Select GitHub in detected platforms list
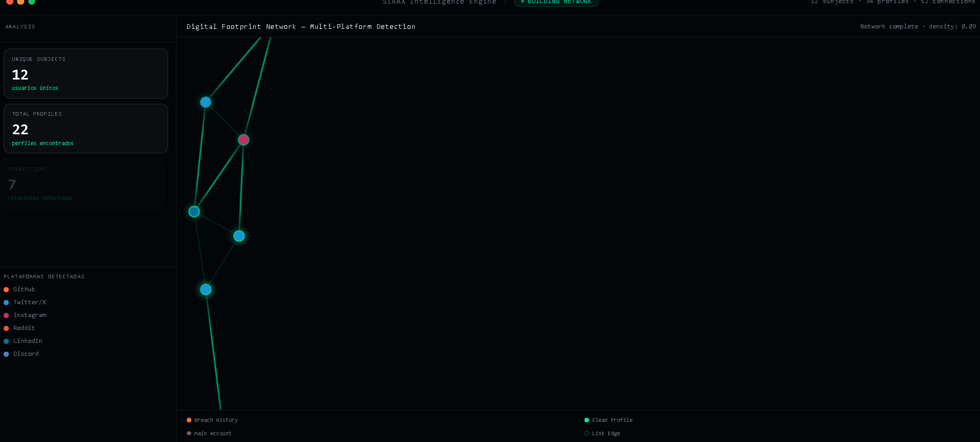This screenshot has height=442, width=980. (x=24, y=290)
